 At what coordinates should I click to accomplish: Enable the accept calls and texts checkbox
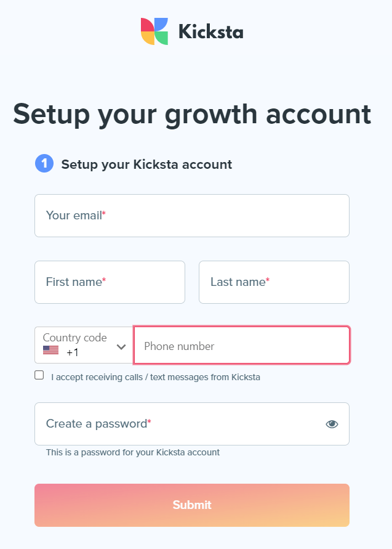pyautogui.click(x=39, y=375)
